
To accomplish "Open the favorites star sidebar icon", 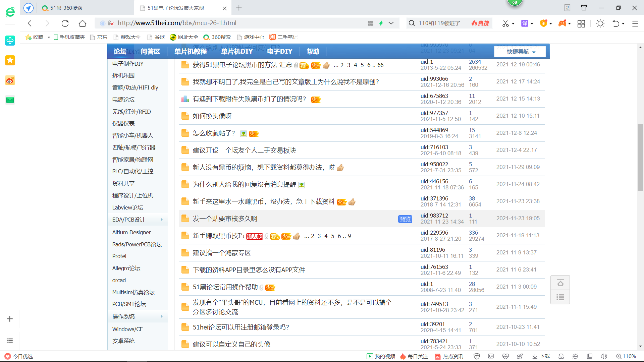I will 10,60.
